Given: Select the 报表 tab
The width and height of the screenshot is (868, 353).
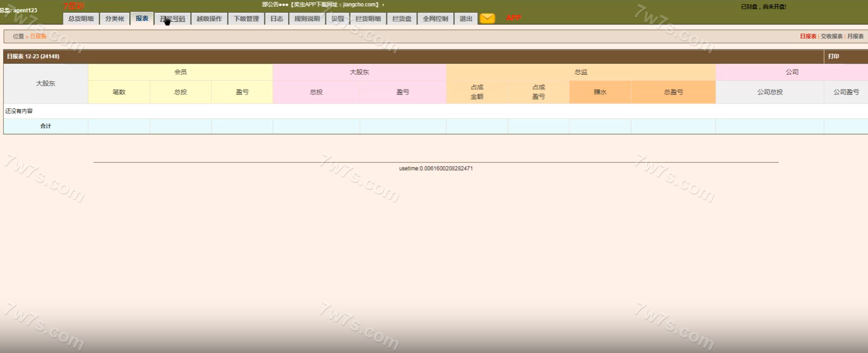Looking at the screenshot, I should coord(142,19).
